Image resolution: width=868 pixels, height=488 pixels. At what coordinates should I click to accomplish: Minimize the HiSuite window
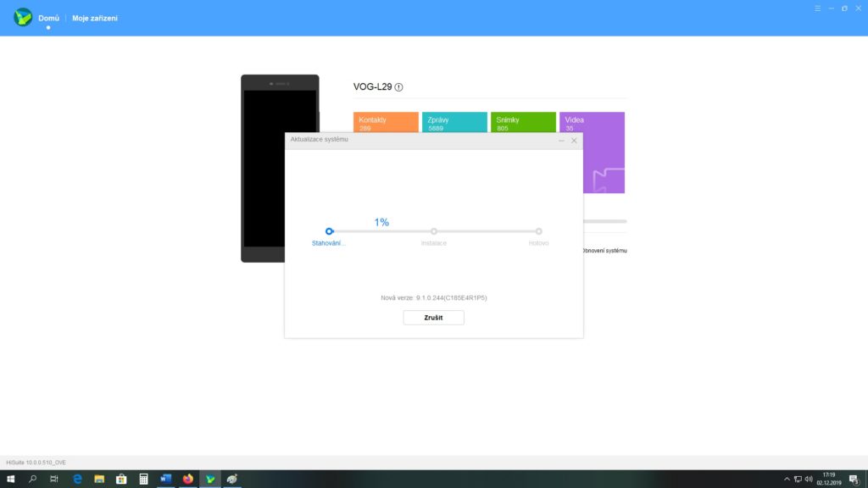(x=832, y=8)
